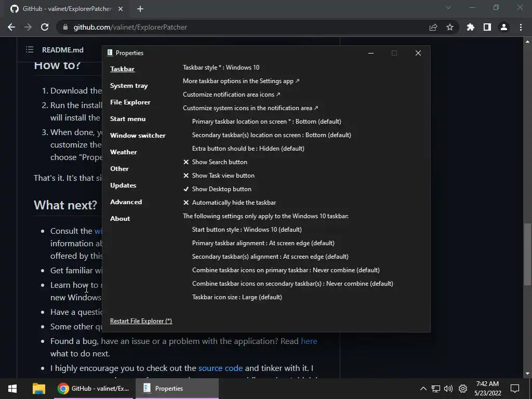Click the tab search chevron in Chrome
This screenshot has height=399, width=532.
click(x=448, y=7)
